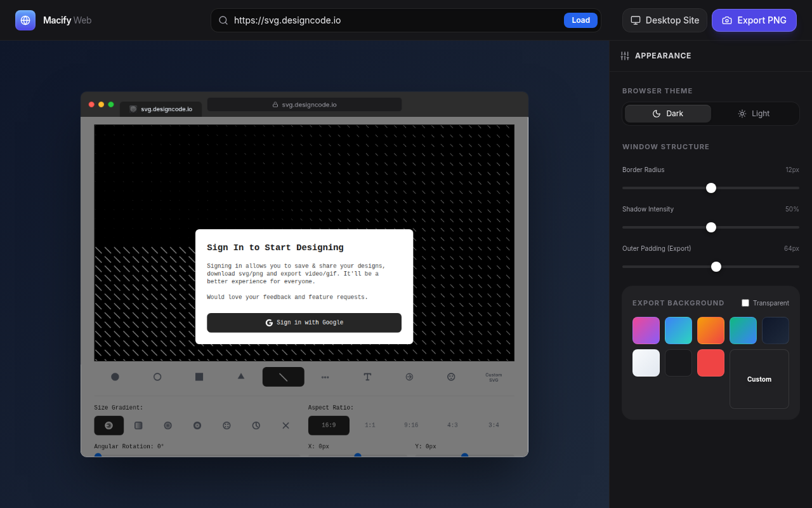Click the Angular Rotation slider thumb

point(98,455)
